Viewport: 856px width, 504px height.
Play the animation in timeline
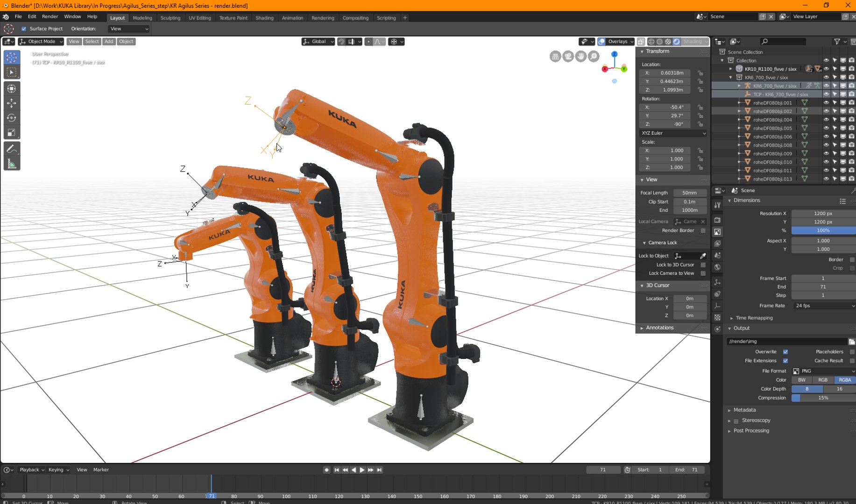362,470
